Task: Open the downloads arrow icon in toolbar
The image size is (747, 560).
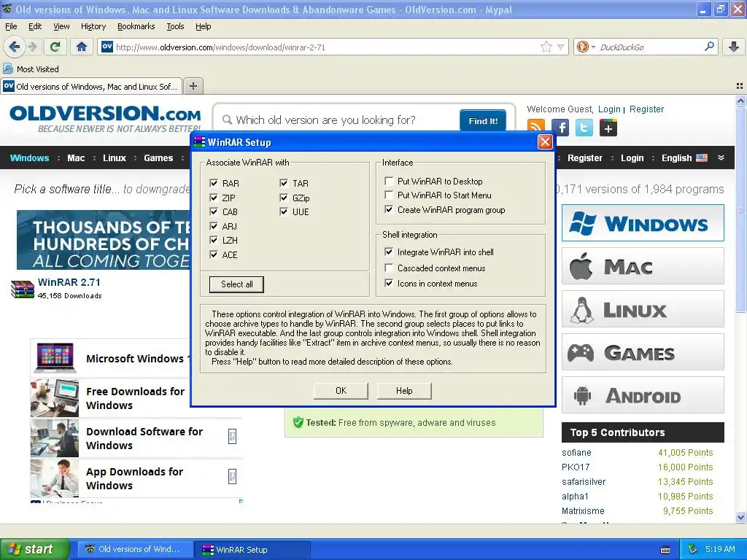Action: point(734,47)
